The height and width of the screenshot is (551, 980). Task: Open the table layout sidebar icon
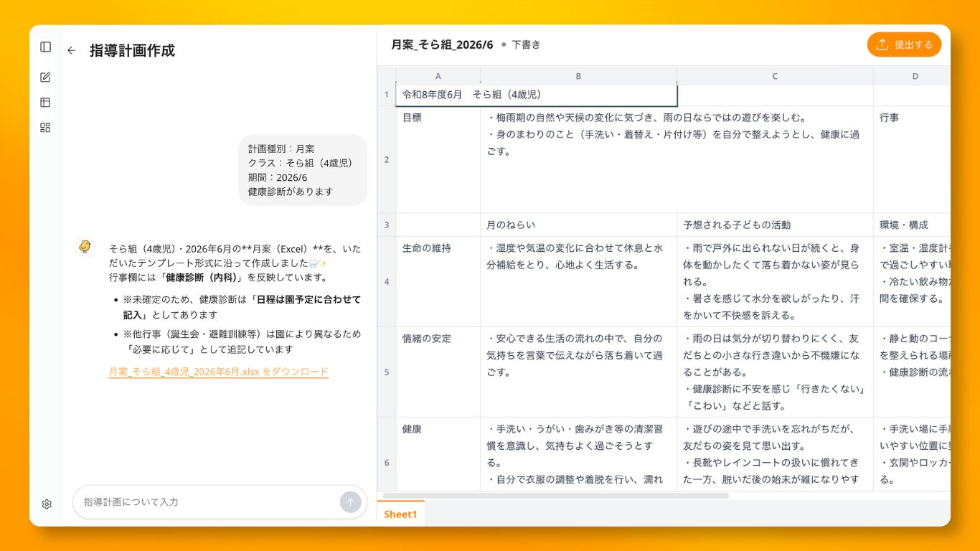click(46, 103)
